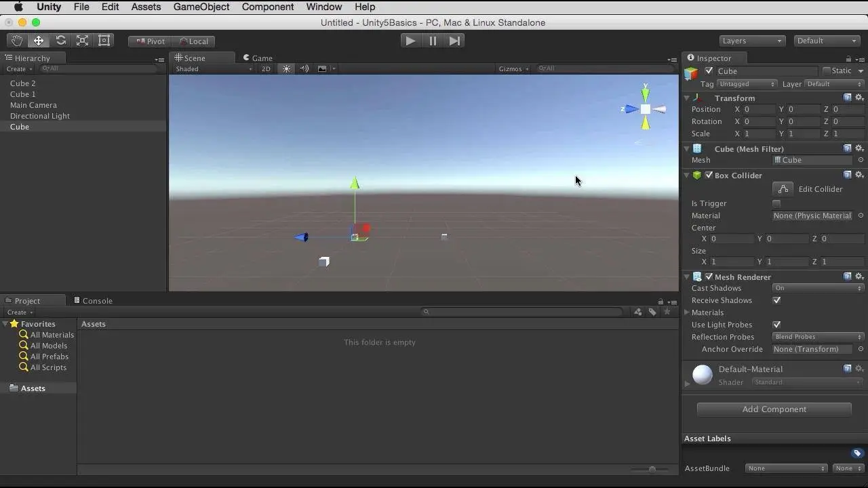Open the Reflection Probes dropdown

pos(818,337)
